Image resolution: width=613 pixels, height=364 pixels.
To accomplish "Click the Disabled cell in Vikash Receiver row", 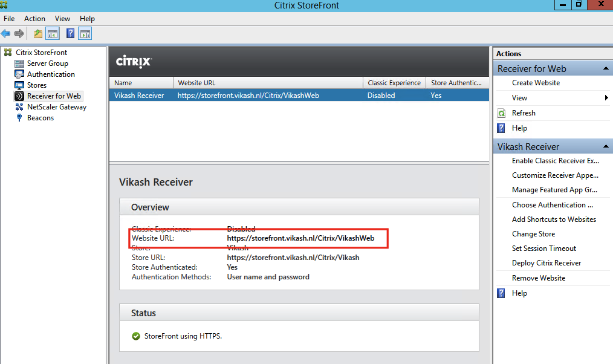I will (381, 96).
